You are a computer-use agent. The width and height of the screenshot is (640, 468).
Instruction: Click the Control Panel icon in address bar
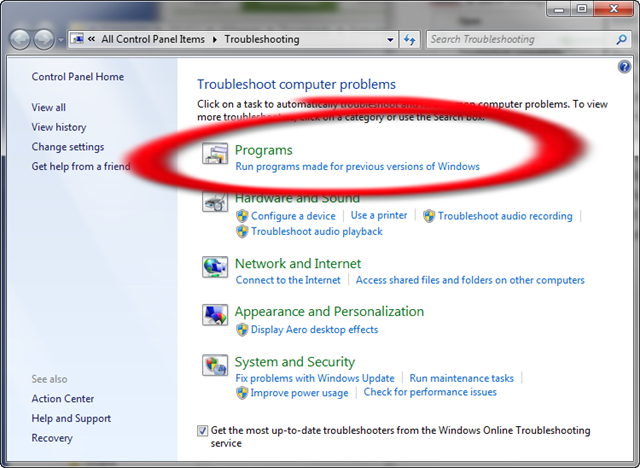(x=77, y=39)
